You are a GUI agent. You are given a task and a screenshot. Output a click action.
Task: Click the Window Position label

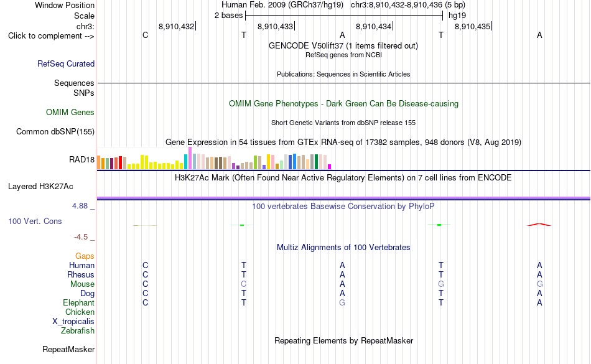(65, 5)
